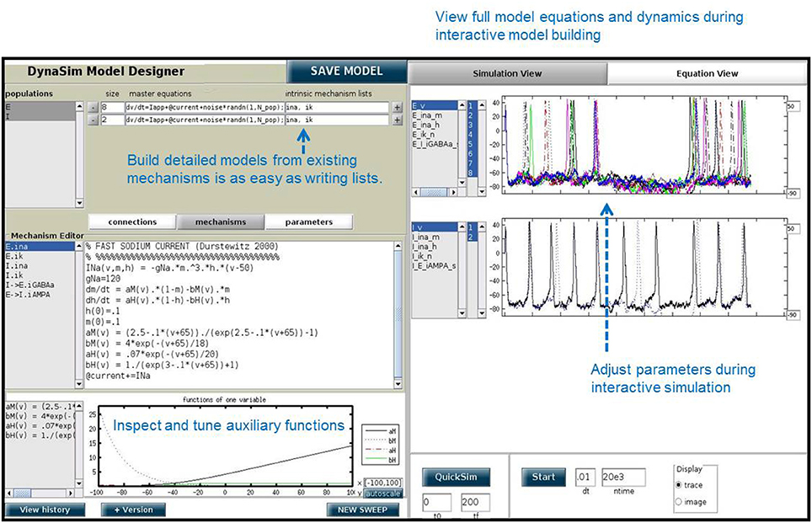Screen dimensions: 812x523
Task: Select I_v variable in I plot list
Action: click(x=435, y=227)
